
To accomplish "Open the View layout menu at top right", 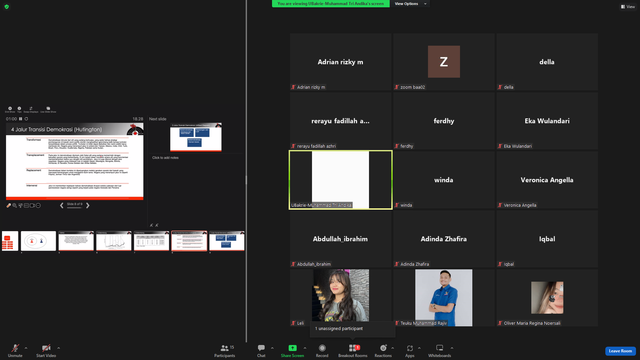I will point(628,7).
